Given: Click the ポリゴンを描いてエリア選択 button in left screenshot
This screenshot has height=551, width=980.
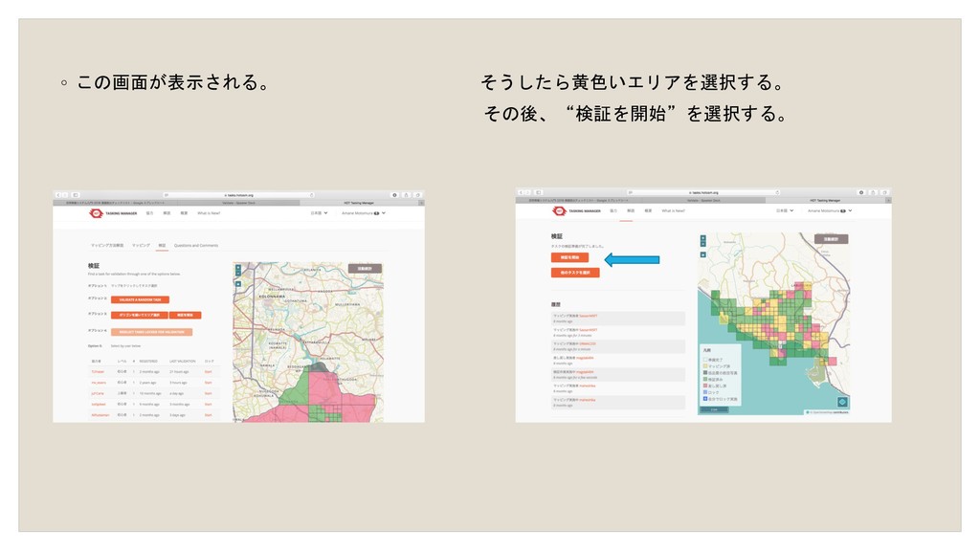Looking at the screenshot, I should [x=140, y=315].
